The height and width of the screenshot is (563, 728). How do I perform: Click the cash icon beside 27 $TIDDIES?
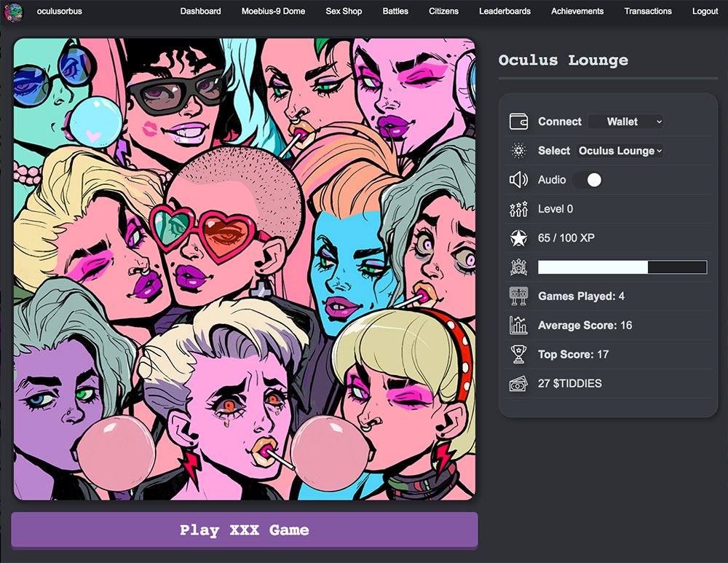pos(518,384)
